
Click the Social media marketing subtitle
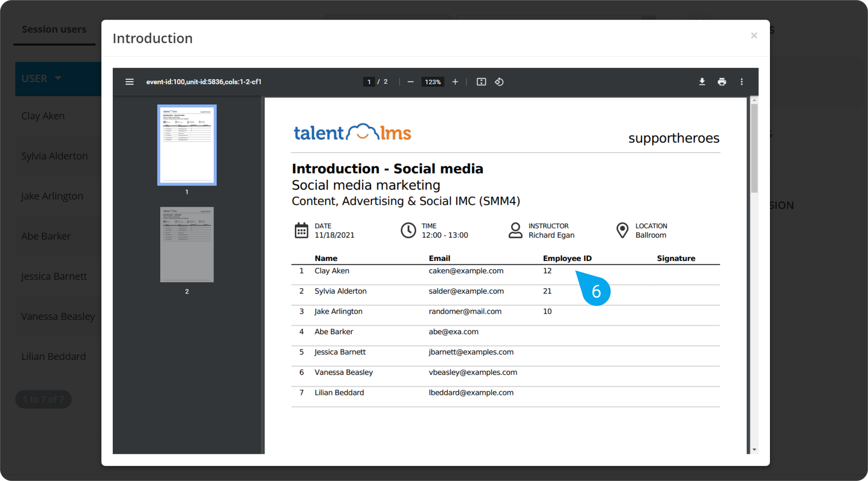tap(366, 185)
